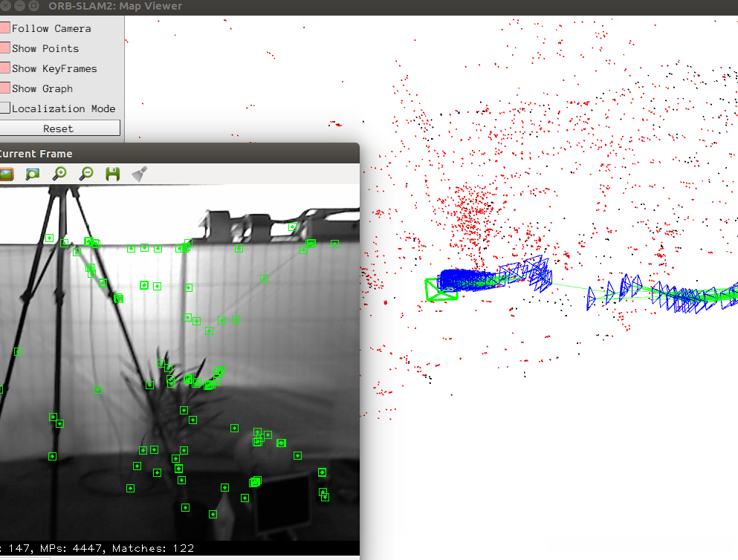Click the green current camera frustum in map
The image size is (738, 560).
click(x=441, y=290)
